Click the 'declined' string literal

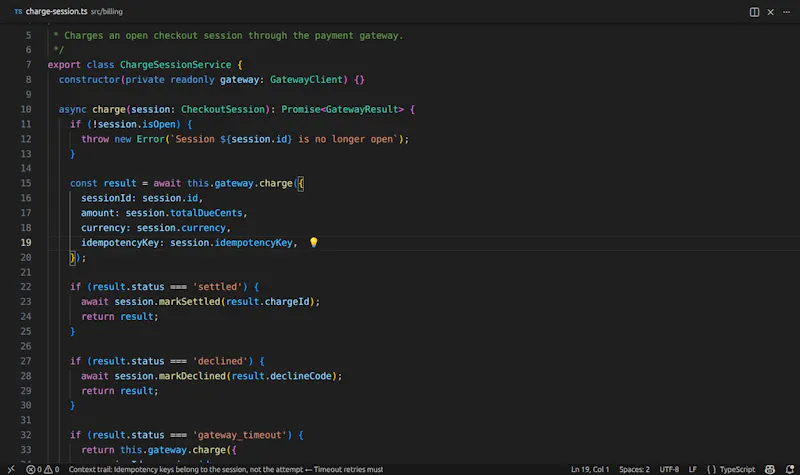click(220, 361)
